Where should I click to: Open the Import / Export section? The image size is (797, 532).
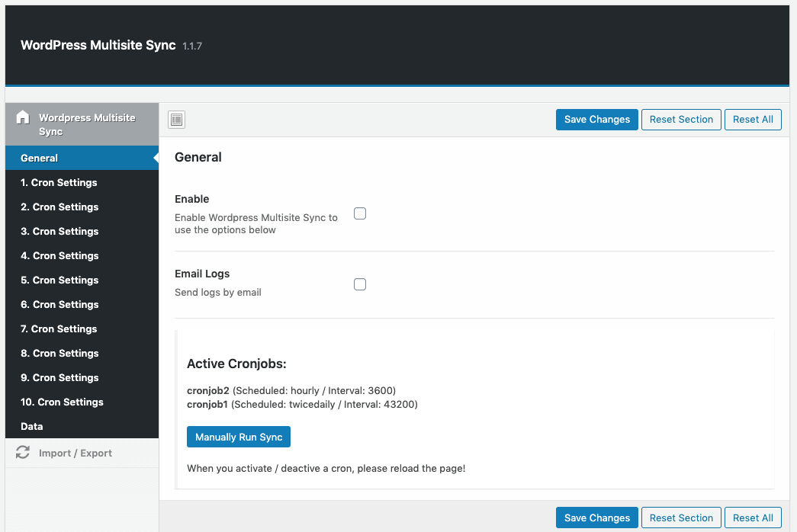click(x=76, y=452)
